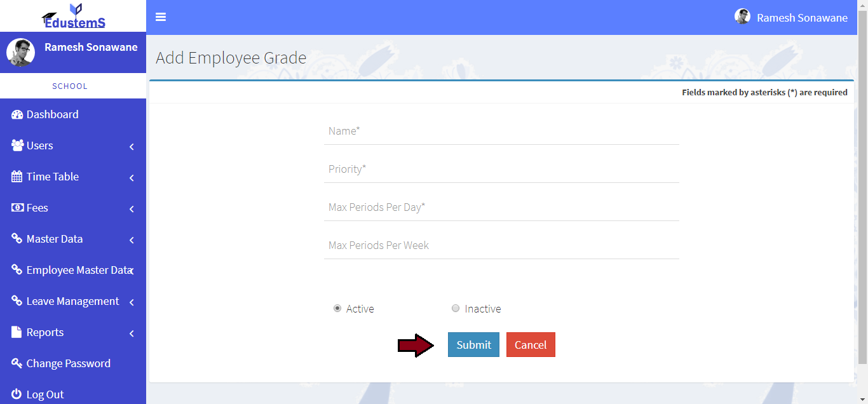The width and height of the screenshot is (868, 404).
Task: Click the Fees money icon
Action: click(x=17, y=208)
